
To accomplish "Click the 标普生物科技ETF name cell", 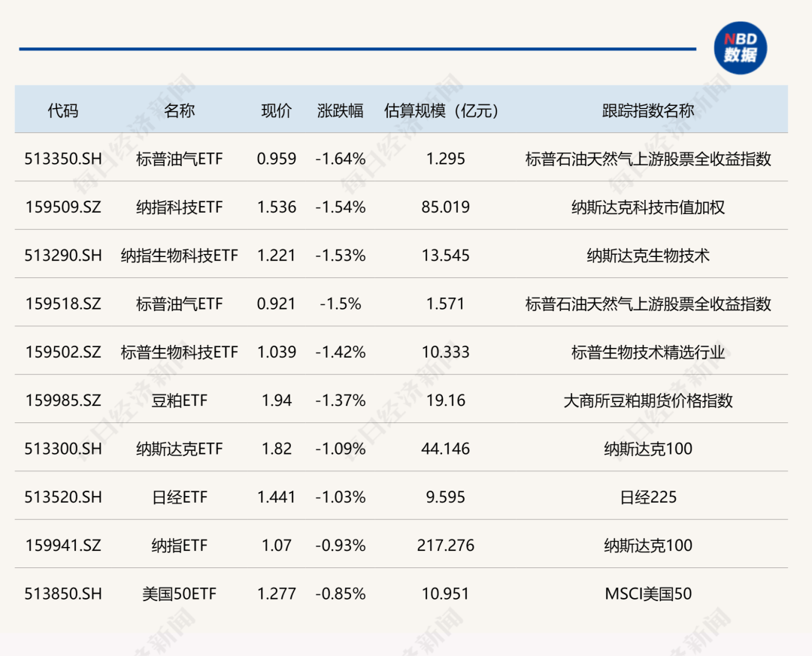I will 179,352.
